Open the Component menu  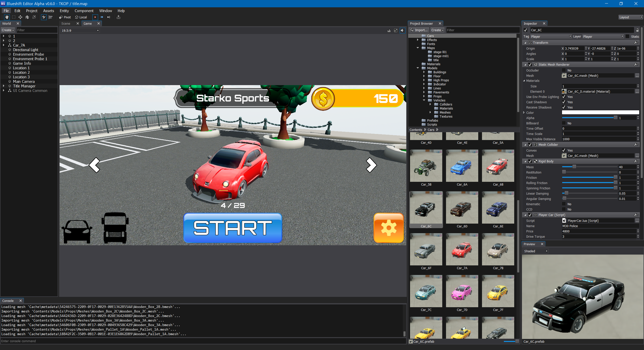pos(84,11)
